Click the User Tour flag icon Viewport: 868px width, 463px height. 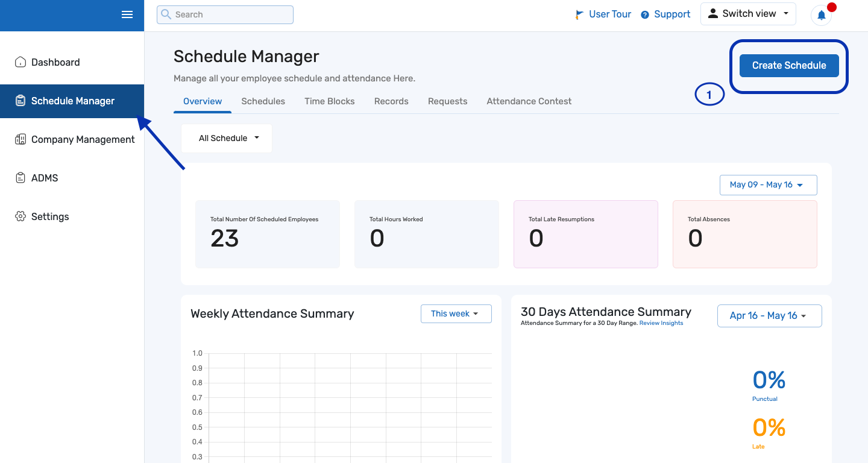(580, 14)
